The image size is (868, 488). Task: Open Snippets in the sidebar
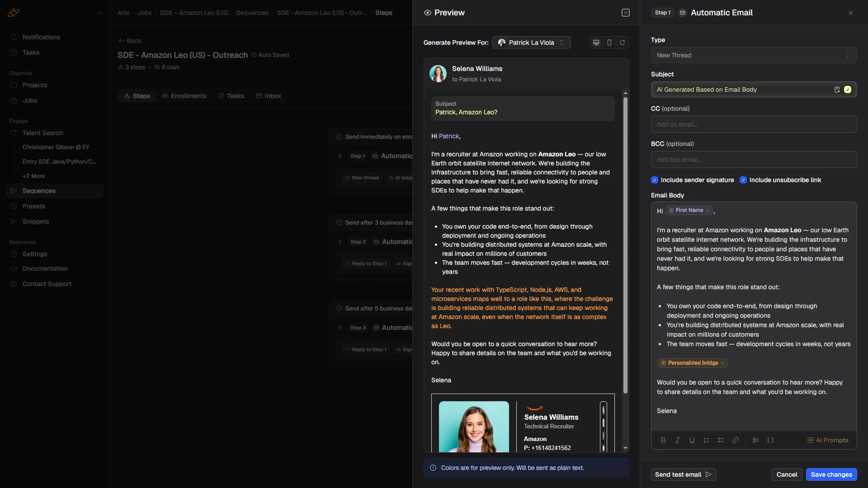click(55, 221)
